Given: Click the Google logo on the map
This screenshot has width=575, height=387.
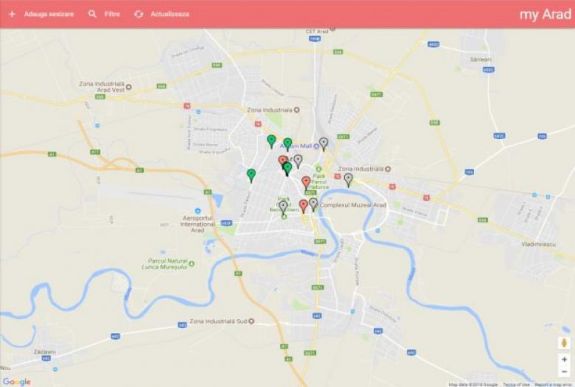Looking at the screenshot, I should tap(17, 382).
